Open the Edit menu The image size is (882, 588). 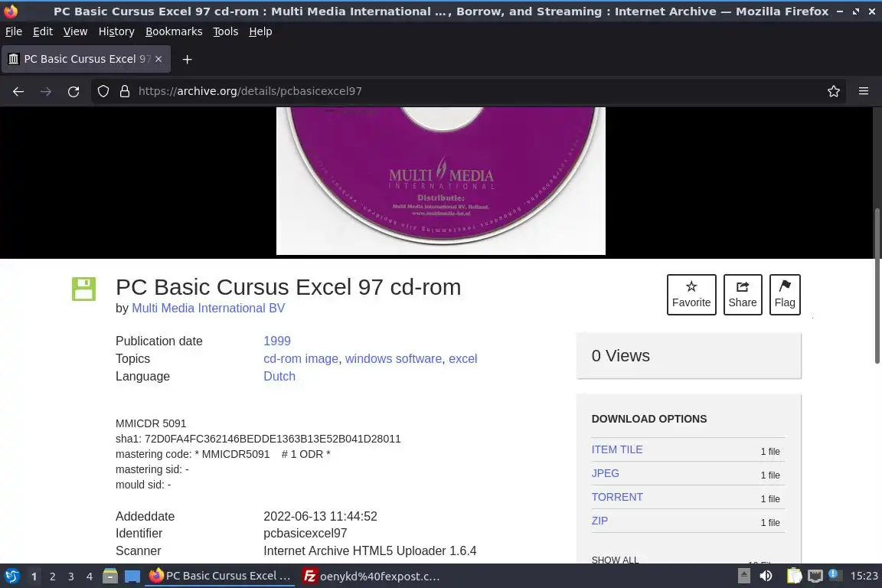click(43, 31)
